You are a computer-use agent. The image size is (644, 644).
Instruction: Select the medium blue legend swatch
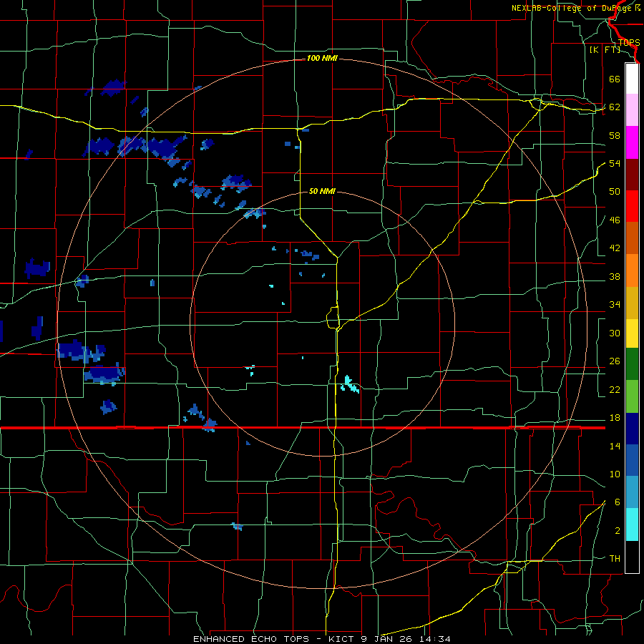pyautogui.click(x=632, y=460)
